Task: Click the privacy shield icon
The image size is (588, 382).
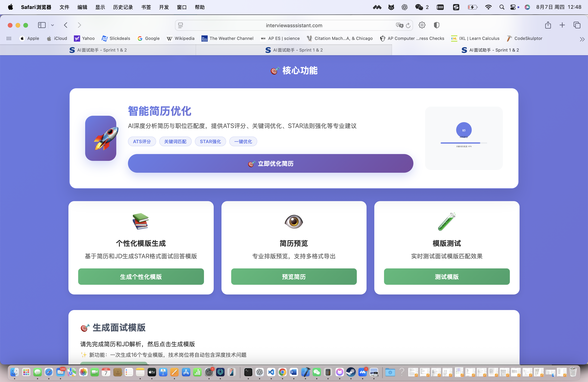Action: pos(437,25)
